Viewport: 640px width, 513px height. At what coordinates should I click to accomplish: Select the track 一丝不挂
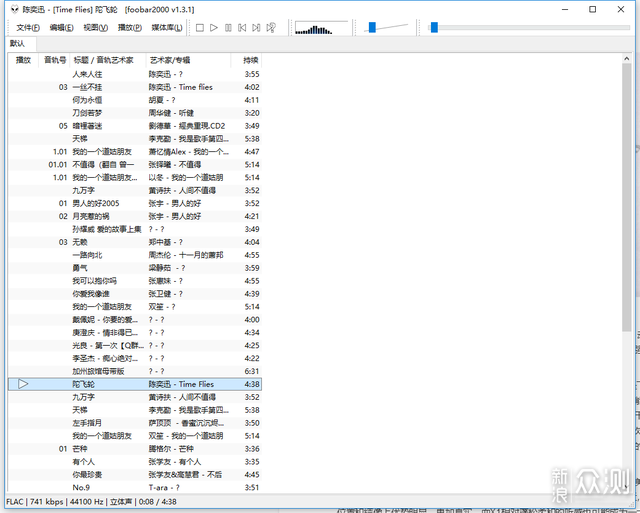(135, 87)
